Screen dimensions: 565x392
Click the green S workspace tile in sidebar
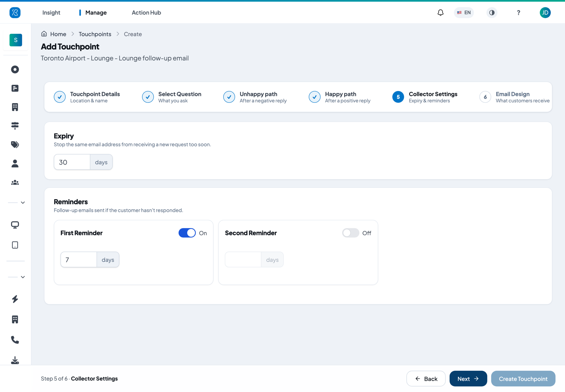point(16,40)
